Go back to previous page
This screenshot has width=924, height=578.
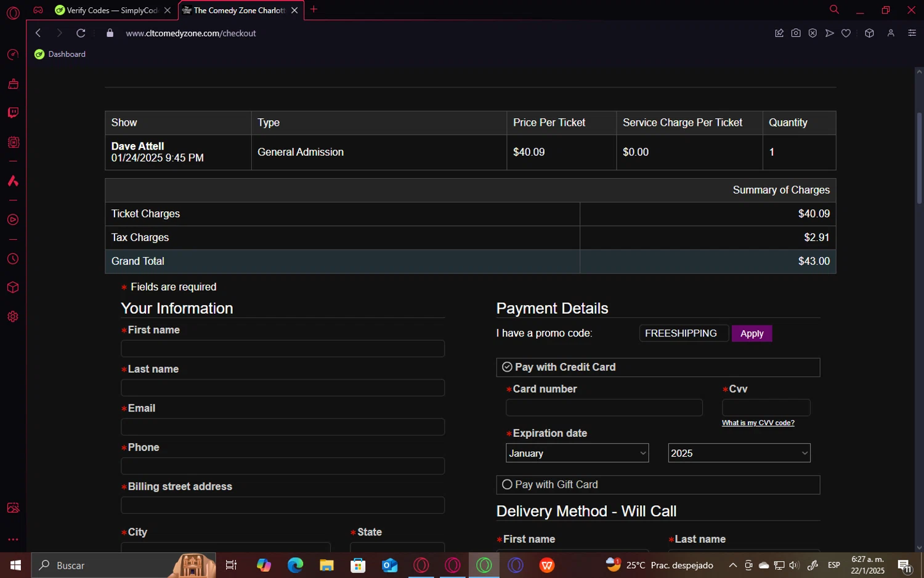point(38,33)
